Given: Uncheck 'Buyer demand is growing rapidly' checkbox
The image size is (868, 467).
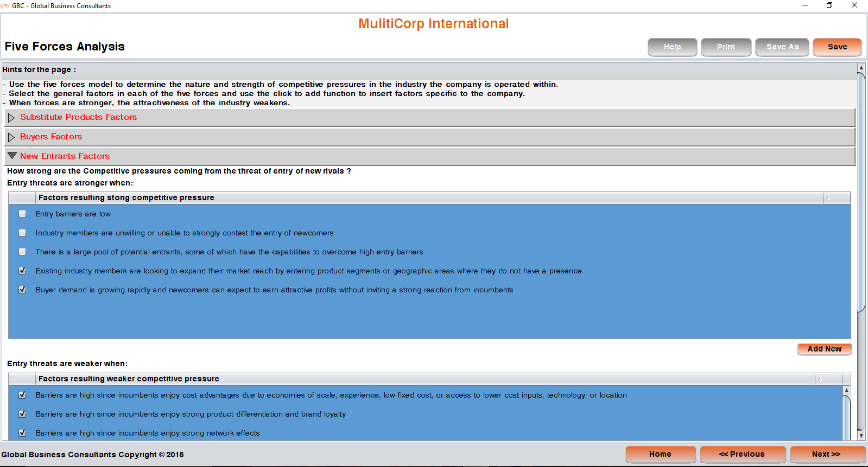Looking at the screenshot, I should [22, 290].
